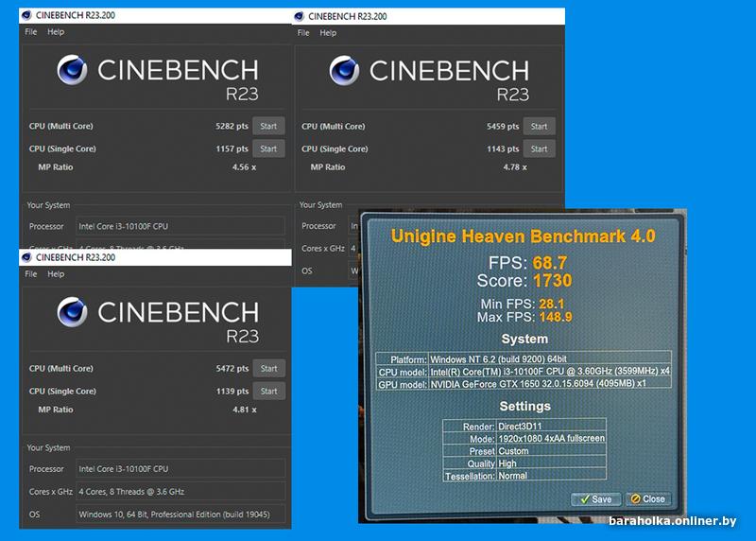Image resolution: width=756 pixels, height=541 pixels.
Task: Start the Multi Core test showing 5472 pts
Action: coord(268,368)
